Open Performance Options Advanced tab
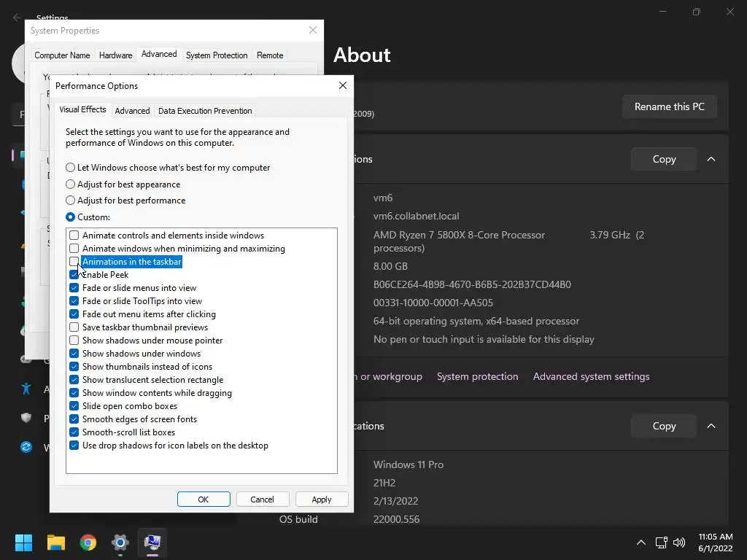This screenshot has height=560, width=747. click(133, 111)
